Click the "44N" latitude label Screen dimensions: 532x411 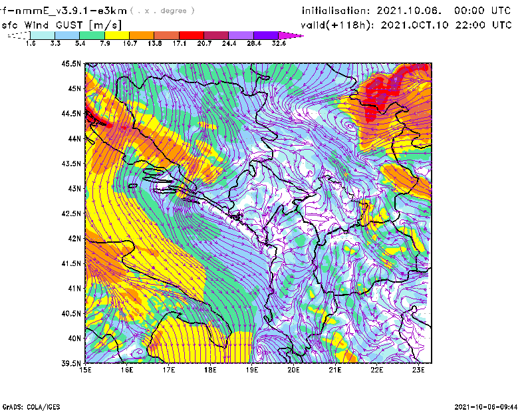74,138
